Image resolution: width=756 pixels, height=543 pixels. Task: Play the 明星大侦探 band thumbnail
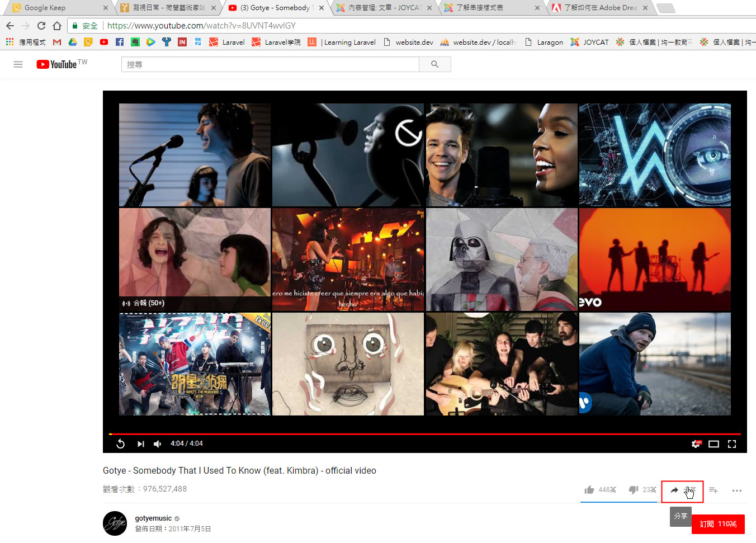point(195,364)
